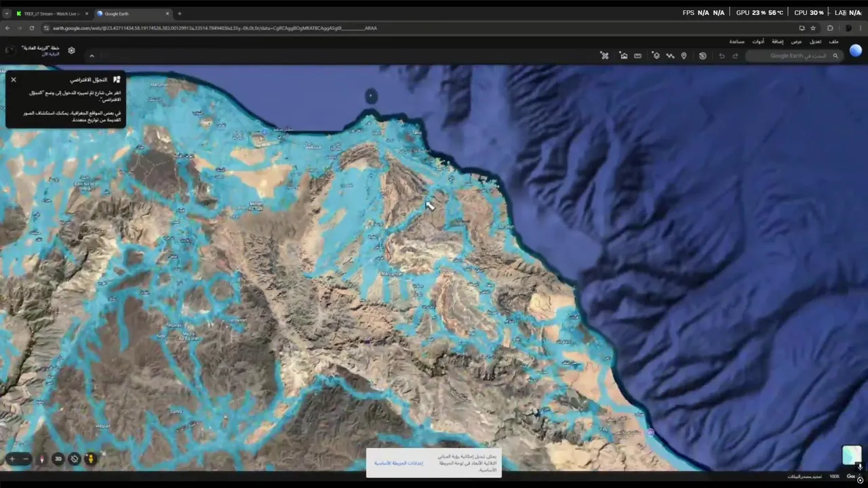Click the circular marker on southeast coast
The height and width of the screenshot is (488, 868).
coord(650,432)
